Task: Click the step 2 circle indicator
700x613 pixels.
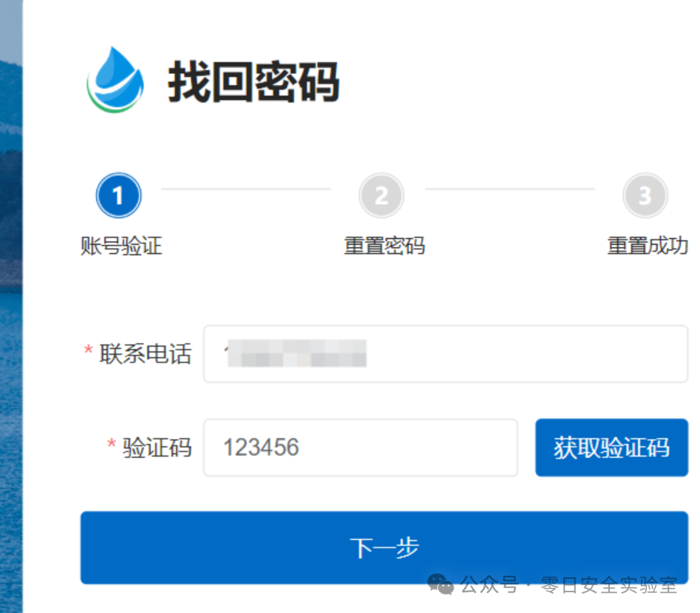Action: (x=381, y=195)
